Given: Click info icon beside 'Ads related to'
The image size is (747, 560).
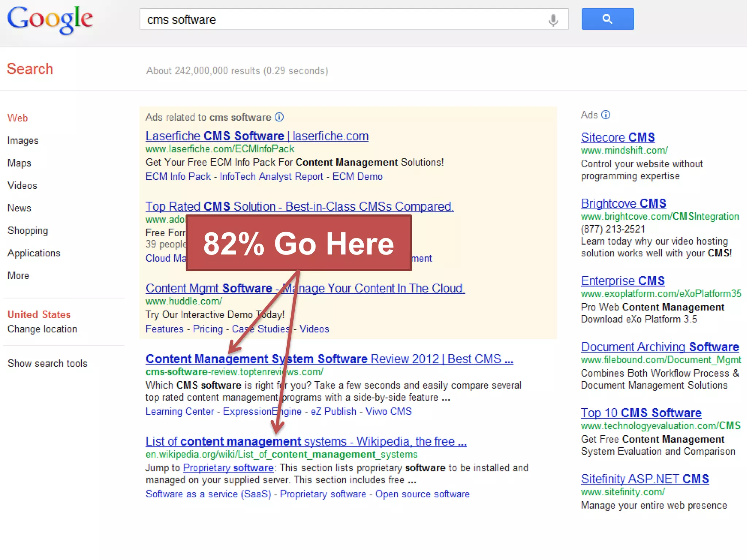Looking at the screenshot, I should (279, 117).
